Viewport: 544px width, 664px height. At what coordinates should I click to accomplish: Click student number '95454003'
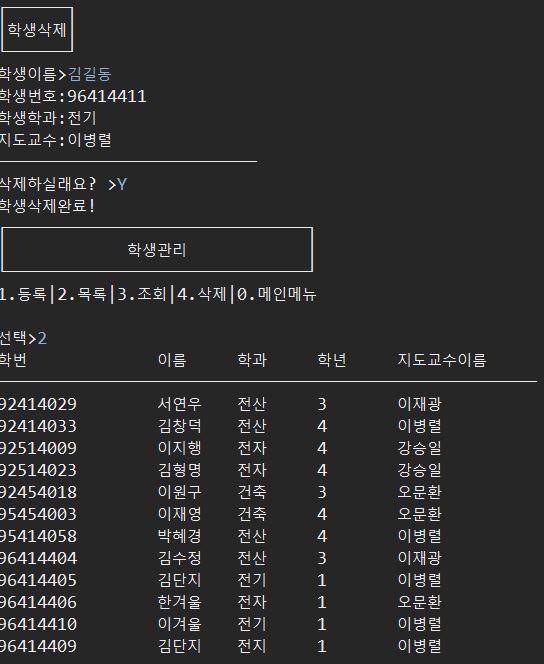38,514
